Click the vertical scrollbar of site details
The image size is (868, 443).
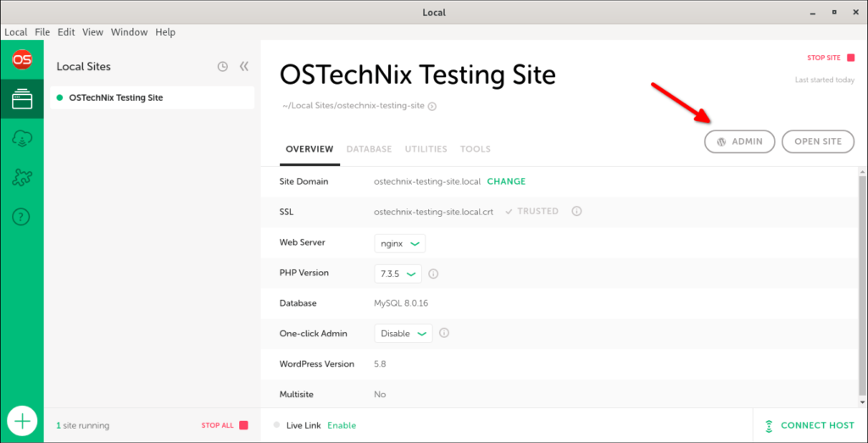(x=863, y=285)
